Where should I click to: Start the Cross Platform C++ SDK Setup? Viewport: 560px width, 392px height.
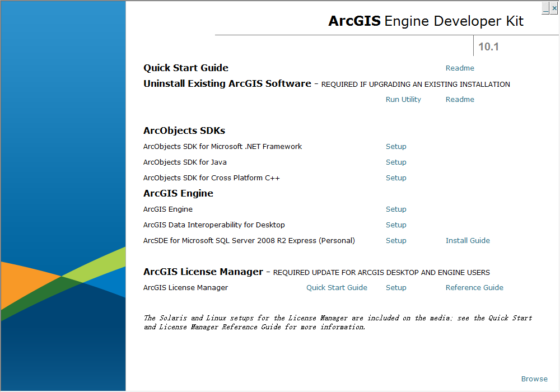pyautogui.click(x=396, y=178)
